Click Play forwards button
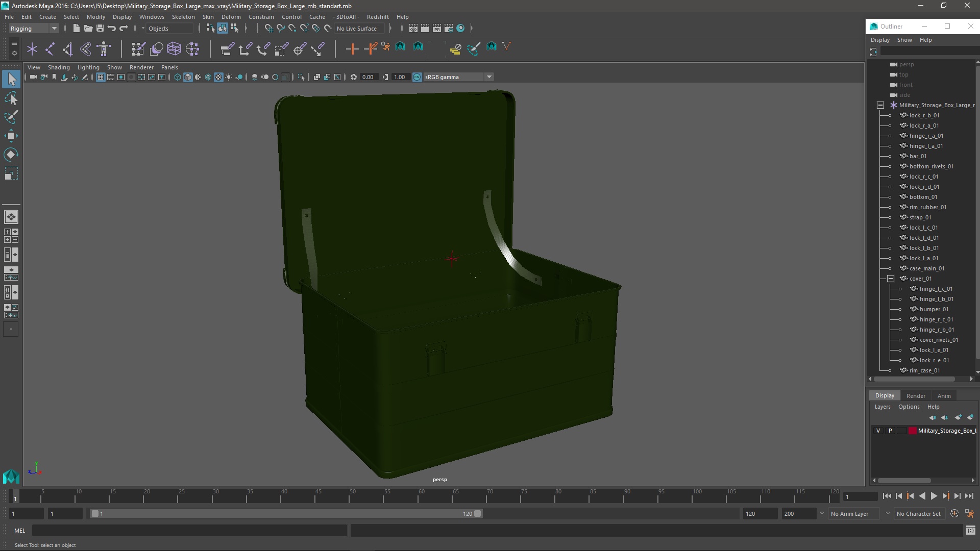Screen dimensions: 980x551 [934, 496]
